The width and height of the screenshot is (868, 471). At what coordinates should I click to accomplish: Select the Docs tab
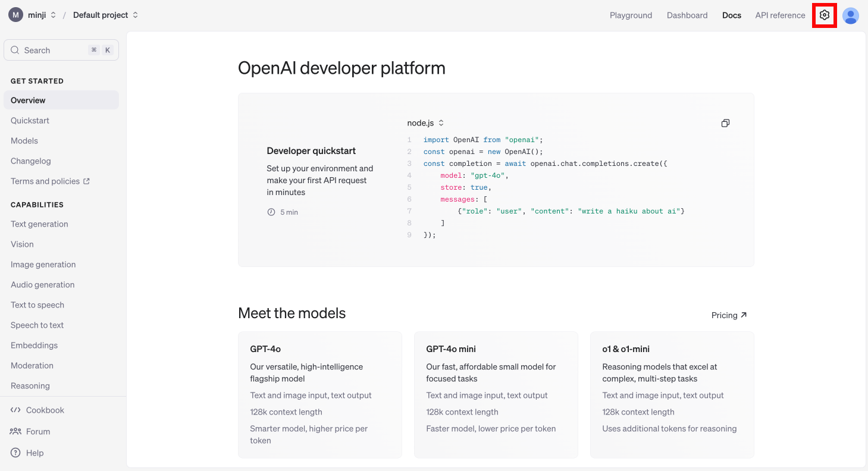732,15
